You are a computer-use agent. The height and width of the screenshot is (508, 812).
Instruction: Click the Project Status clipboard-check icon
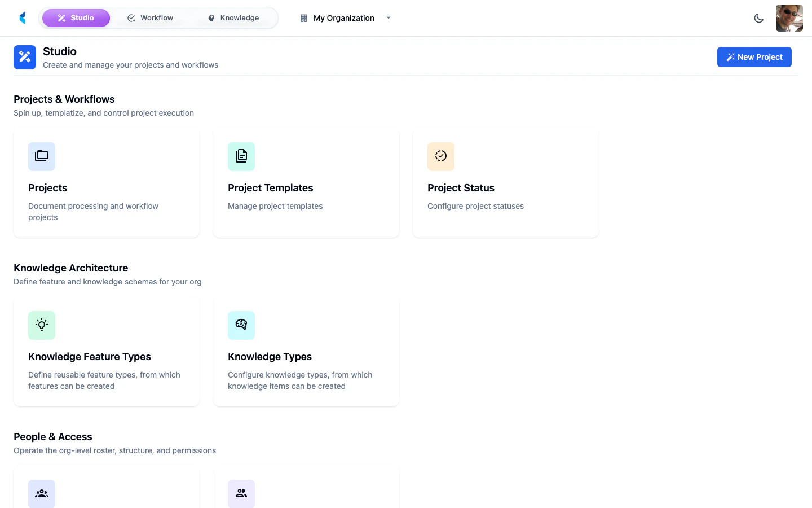(441, 156)
